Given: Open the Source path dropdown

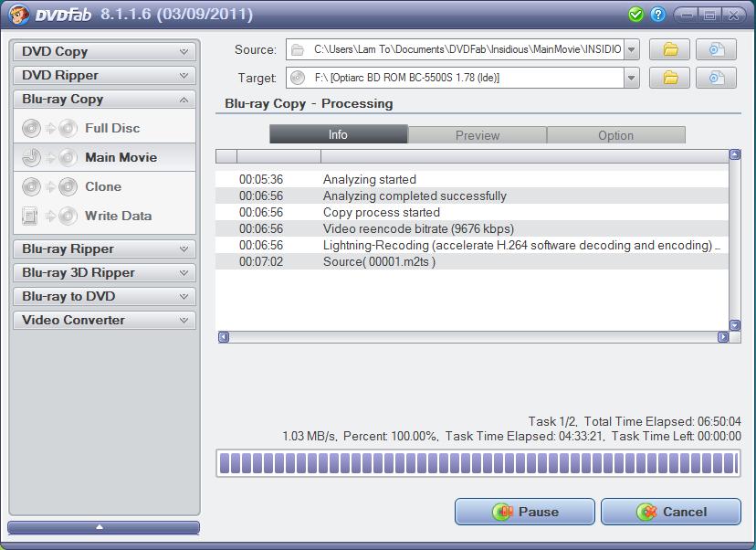Looking at the screenshot, I should [x=632, y=49].
